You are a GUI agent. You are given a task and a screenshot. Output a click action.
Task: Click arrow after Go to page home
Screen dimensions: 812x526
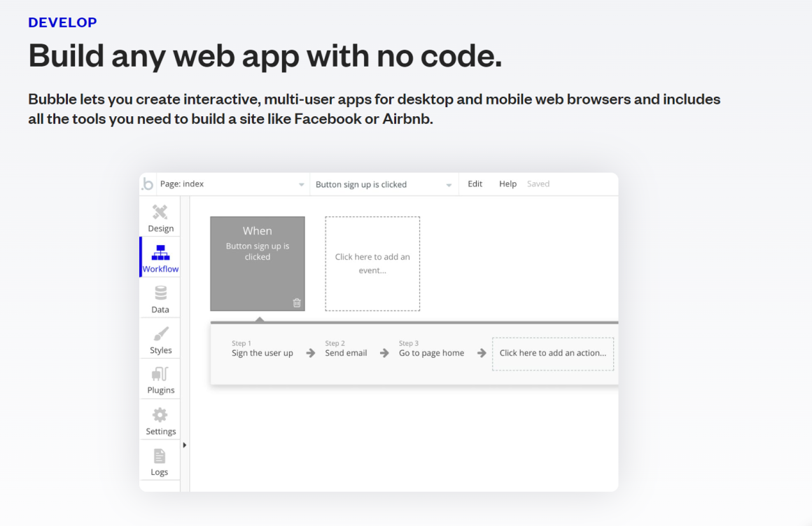(482, 353)
